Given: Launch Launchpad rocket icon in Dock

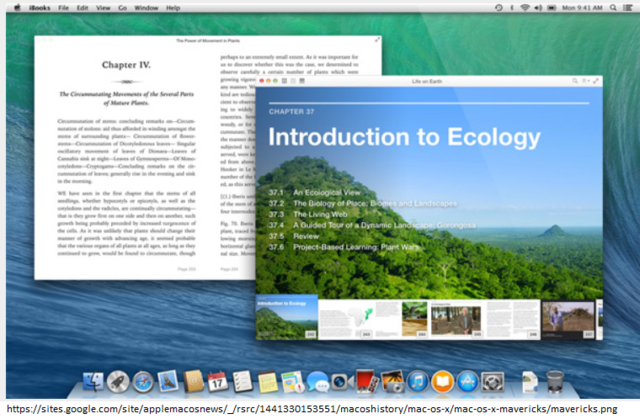Looking at the screenshot, I should coord(118,382).
